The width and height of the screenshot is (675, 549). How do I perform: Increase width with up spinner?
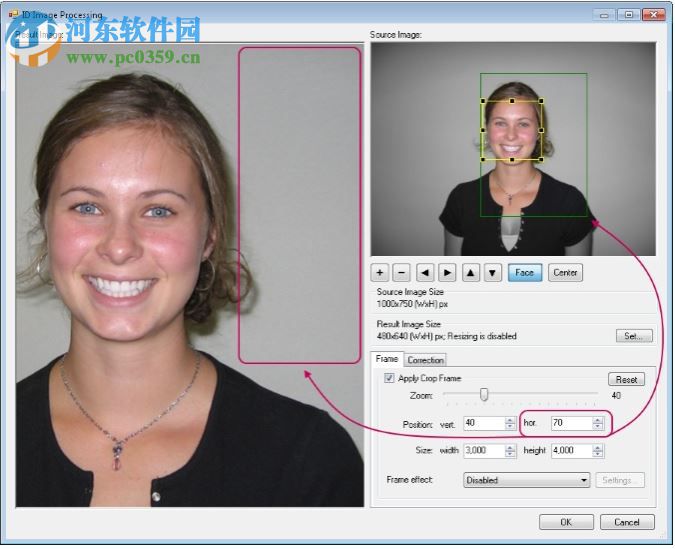[510, 448]
